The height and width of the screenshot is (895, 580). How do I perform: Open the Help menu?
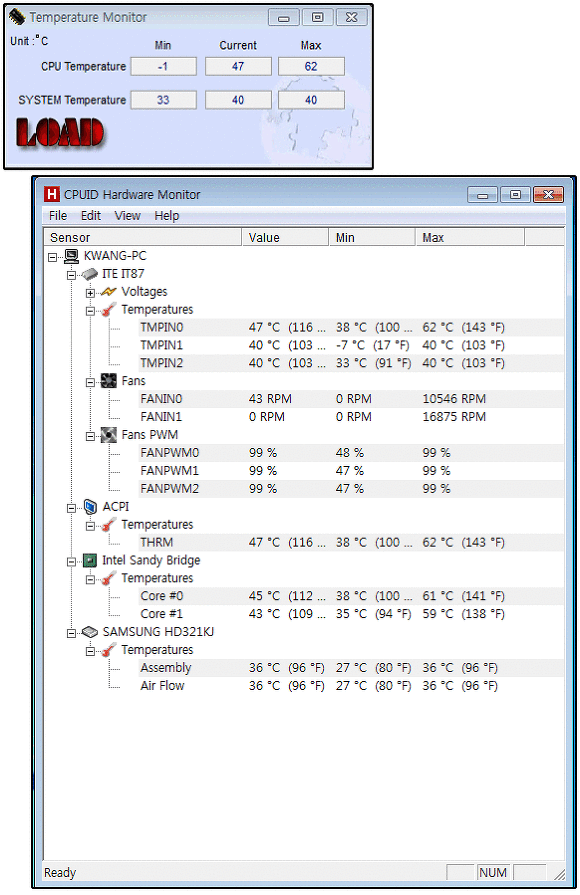pos(167,216)
